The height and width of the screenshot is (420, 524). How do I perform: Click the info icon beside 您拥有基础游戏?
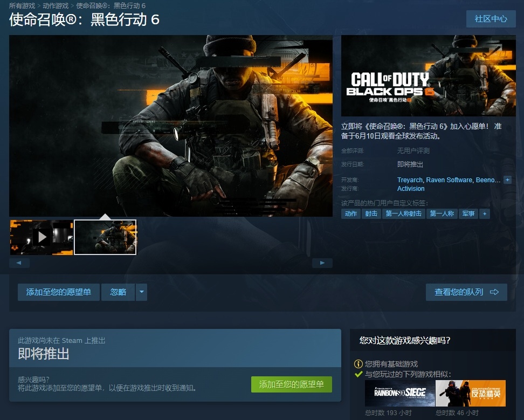[x=358, y=364]
